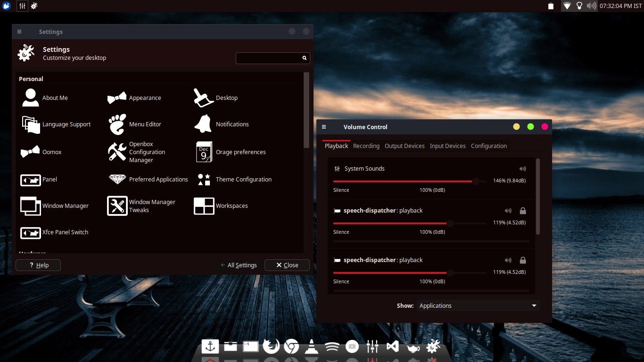Screen dimensions: 644x362
Task: Click the anchor icon in the dock
Action: [x=210, y=347]
